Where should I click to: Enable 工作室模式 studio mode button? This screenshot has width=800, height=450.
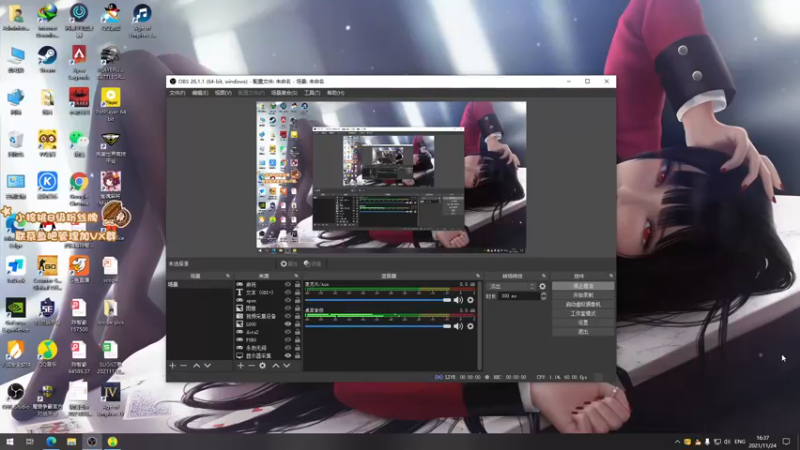(583, 314)
